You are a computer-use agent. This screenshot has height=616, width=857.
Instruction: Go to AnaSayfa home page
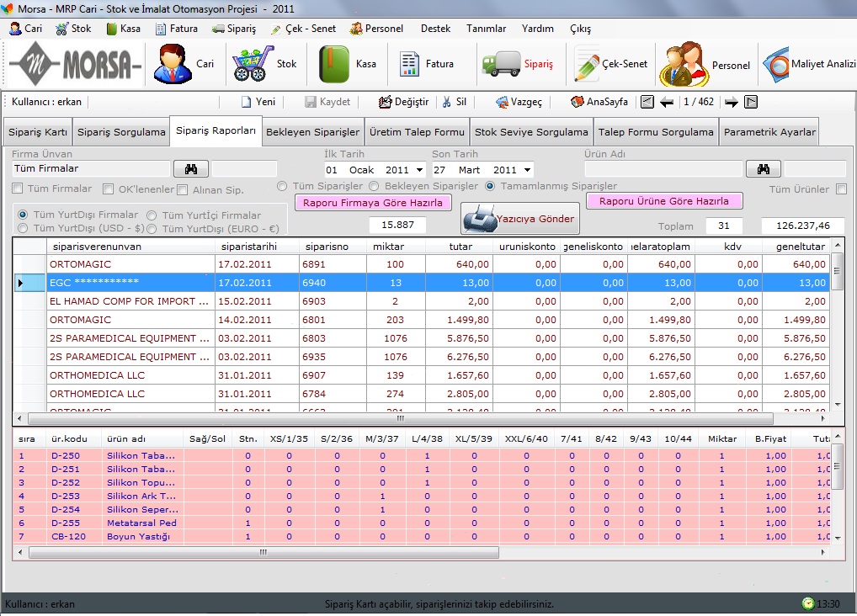tap(599, 102)
